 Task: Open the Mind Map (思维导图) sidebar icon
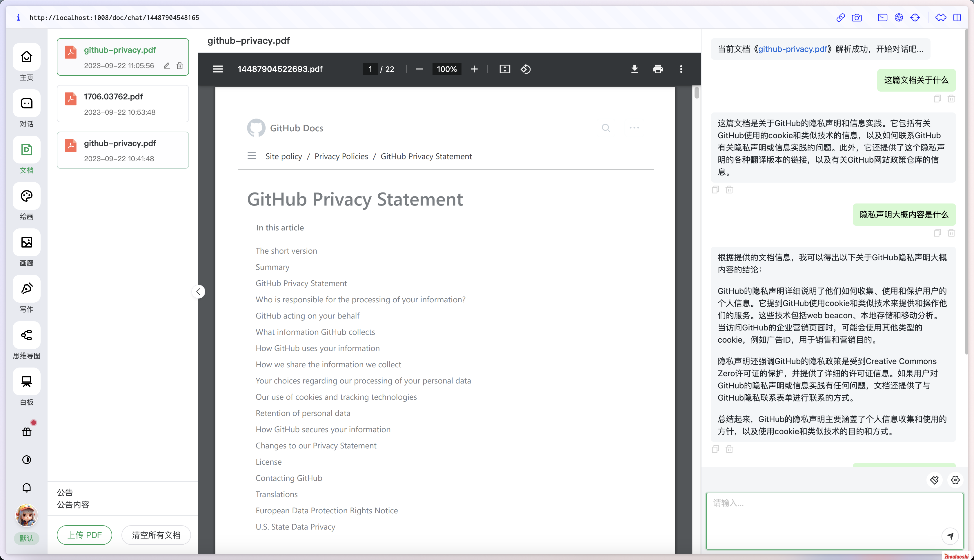[27, 335]
